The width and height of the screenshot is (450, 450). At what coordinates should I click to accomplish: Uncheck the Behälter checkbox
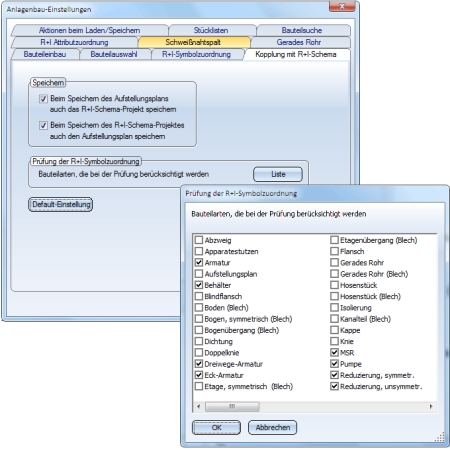[x=199, y=285]
